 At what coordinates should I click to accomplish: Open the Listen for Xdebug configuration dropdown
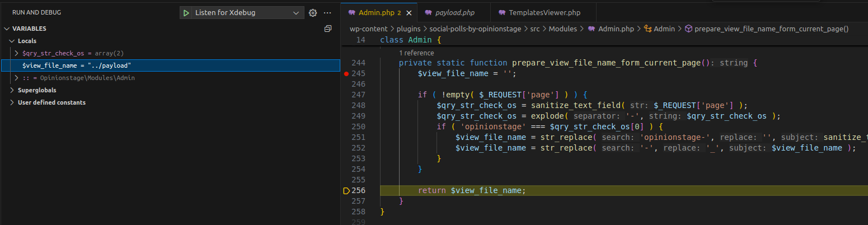(296, 13)
